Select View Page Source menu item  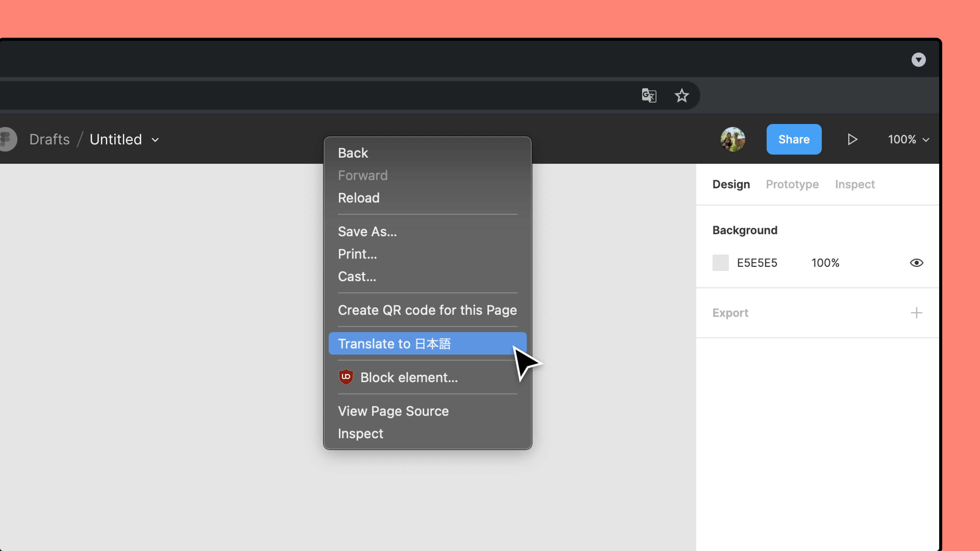[393, 410]
